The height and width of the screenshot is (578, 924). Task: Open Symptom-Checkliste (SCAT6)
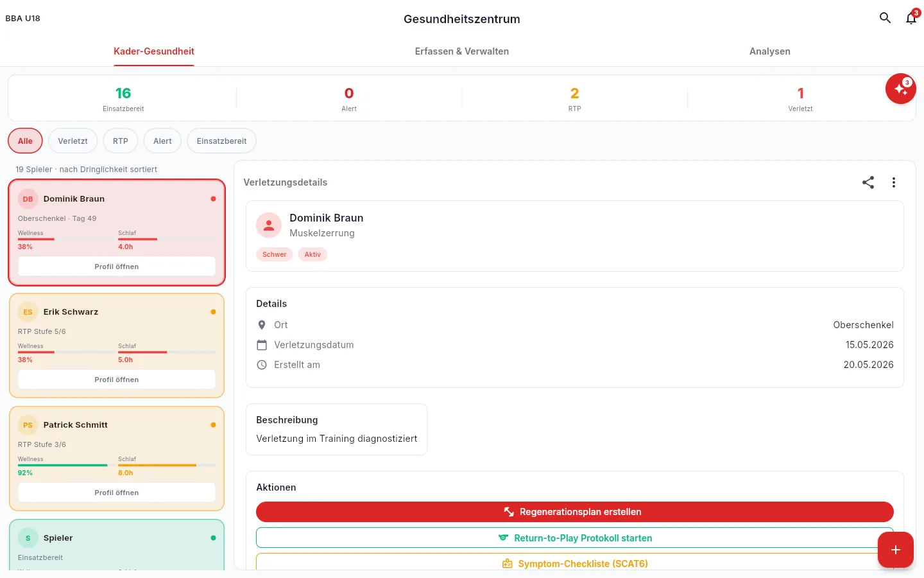(x=575, y=562)
